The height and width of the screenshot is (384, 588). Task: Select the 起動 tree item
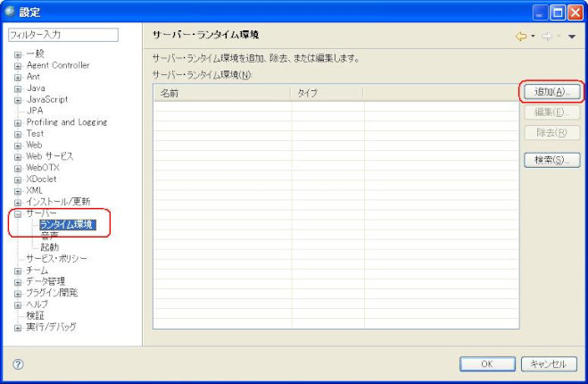[x=49, y=247]
